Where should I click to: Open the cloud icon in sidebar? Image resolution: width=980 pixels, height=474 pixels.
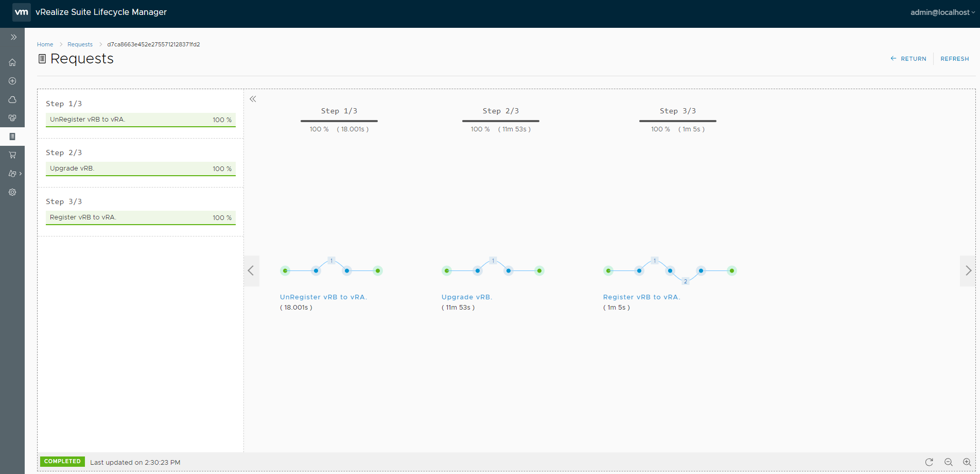[12, 99]
